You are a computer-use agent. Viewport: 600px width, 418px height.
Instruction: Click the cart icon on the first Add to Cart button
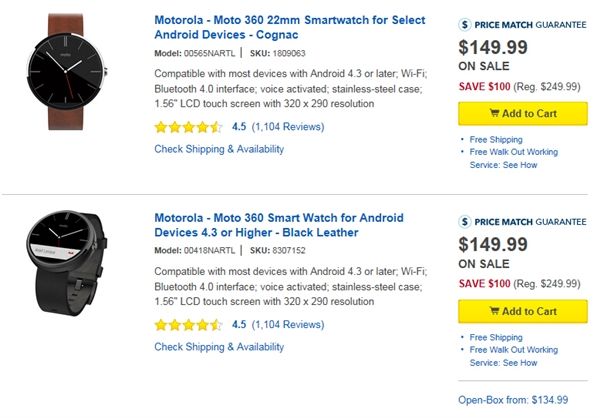[496, 113]
